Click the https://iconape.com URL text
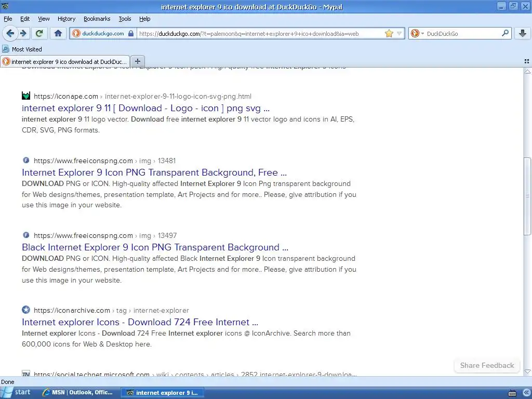Viewport: 532px width, 399px height. [x=66, y=96]
